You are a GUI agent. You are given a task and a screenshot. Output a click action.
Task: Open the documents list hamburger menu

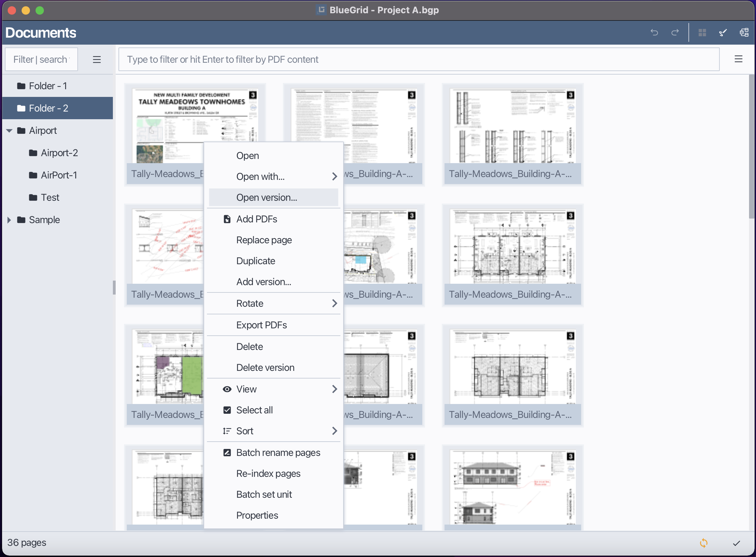pyautogui.click(x=738, y=59)
